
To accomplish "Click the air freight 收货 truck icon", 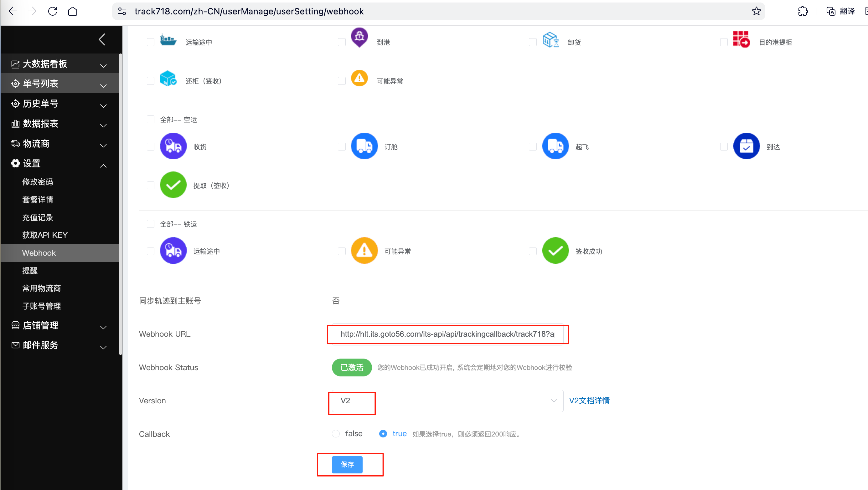I will (x=173, y=146).
